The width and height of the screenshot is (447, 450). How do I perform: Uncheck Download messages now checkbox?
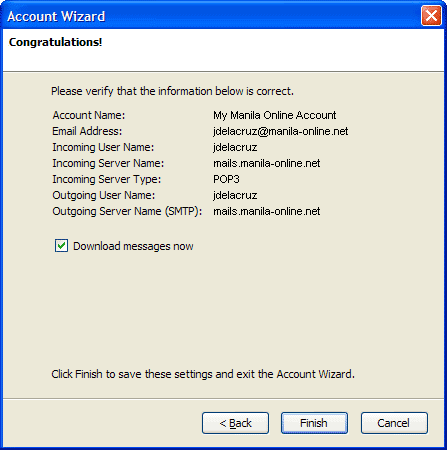click(x=61, y=246)
